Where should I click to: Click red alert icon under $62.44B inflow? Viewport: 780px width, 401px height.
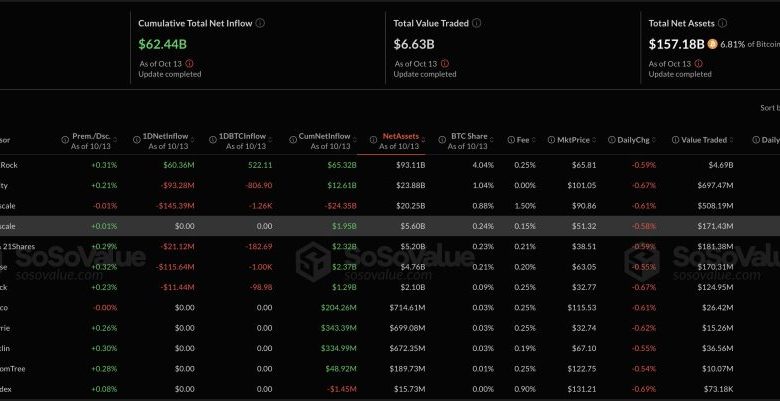tap(190, 62)
